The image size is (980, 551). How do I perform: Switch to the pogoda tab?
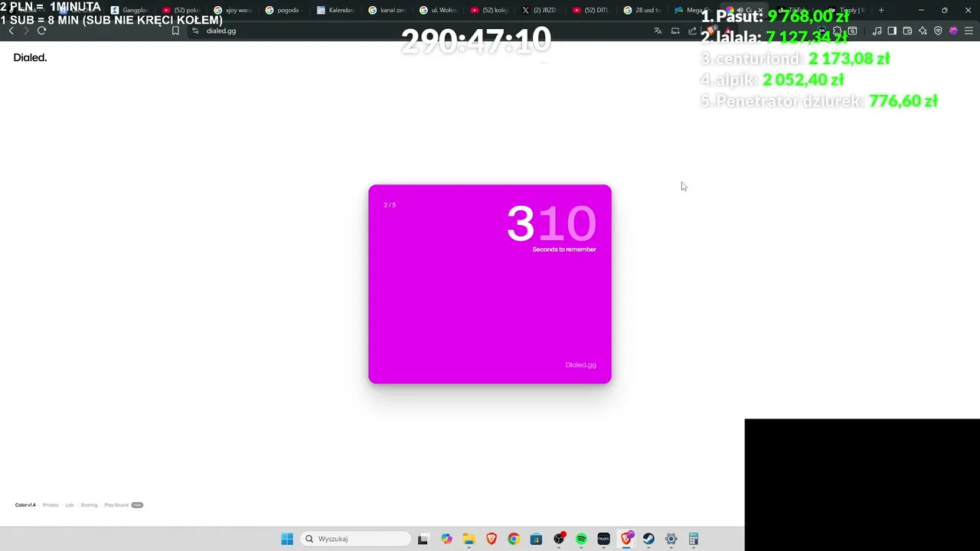(x=284, y=10)
